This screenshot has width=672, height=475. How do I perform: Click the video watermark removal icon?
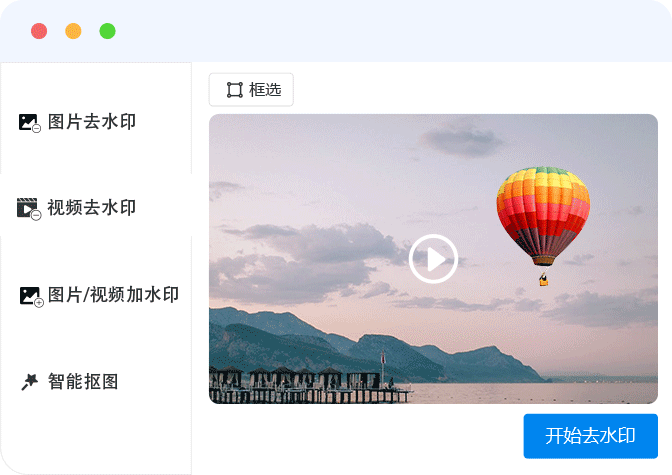tap(29, 209)
